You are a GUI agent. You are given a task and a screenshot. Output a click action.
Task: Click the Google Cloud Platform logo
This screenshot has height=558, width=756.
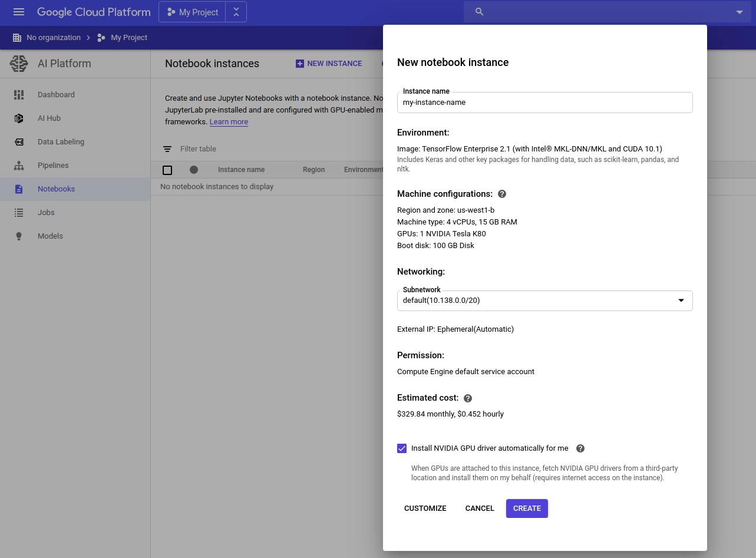(94, 12)
